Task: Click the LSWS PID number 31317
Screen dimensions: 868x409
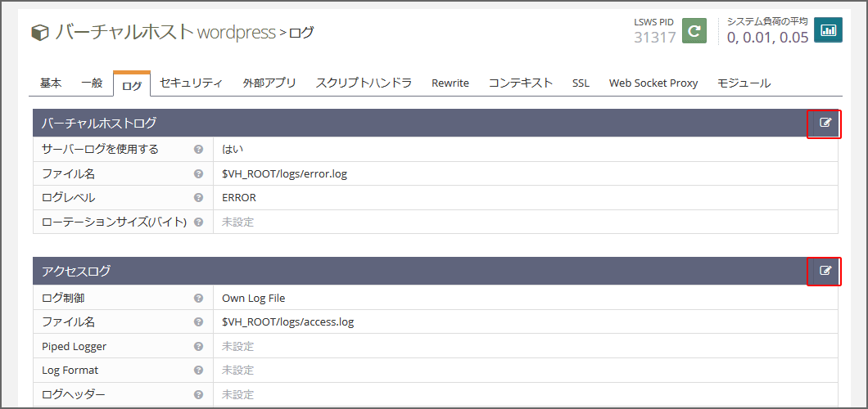Action: click(x=655, y=37)
